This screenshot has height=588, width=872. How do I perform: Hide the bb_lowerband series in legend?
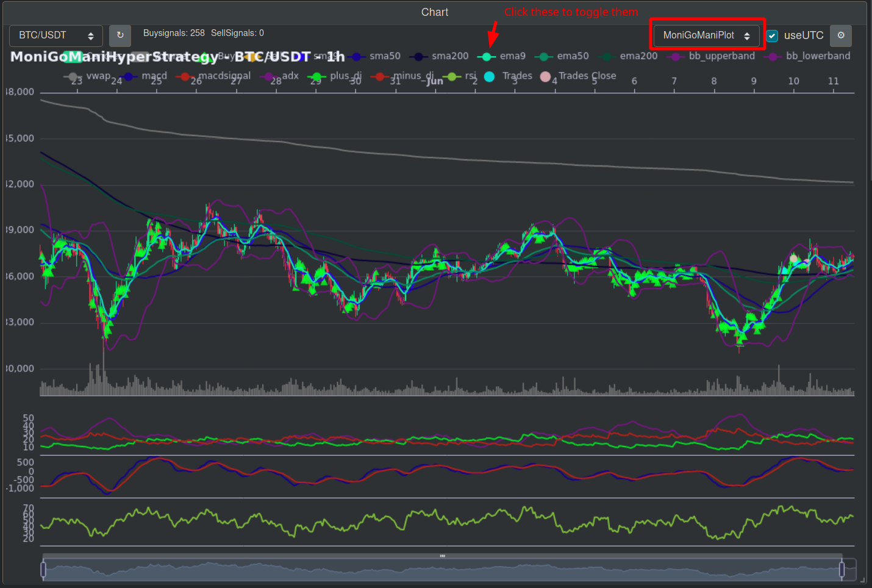coord(807,56)
